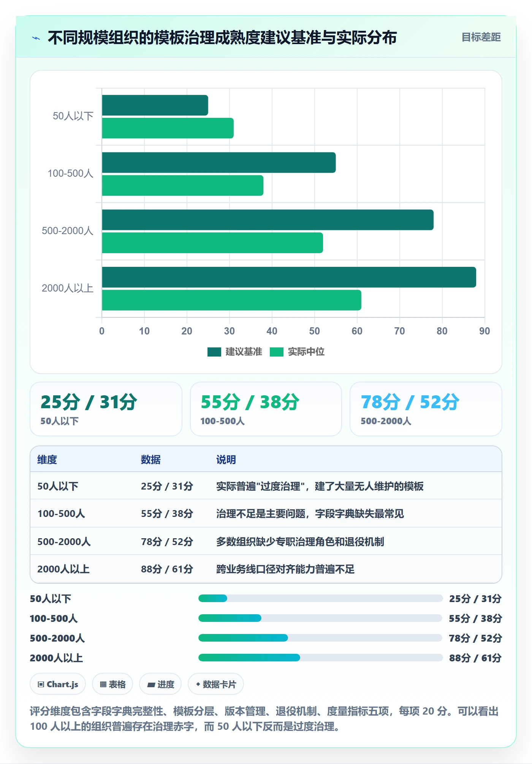Screen dimensions: 532x764
Task: Click the 数据卡片 tag
Action: 216,684
